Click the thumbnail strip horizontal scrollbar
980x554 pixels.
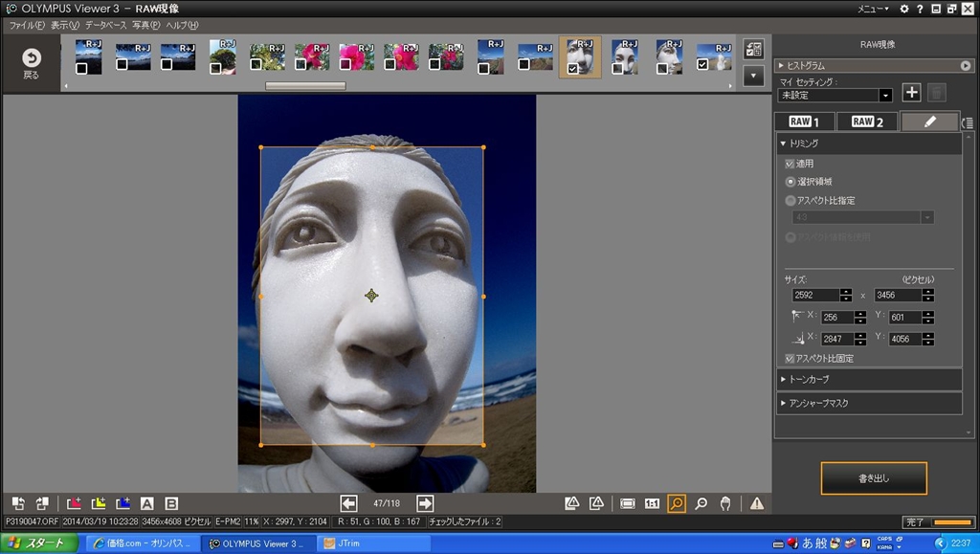click(305, 86)
